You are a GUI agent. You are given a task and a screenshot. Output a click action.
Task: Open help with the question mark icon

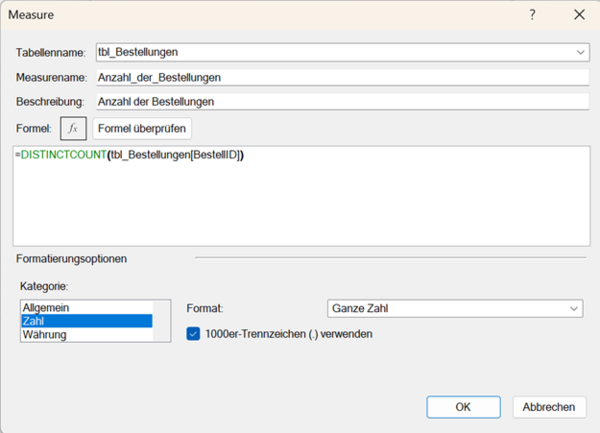(531, 15)
